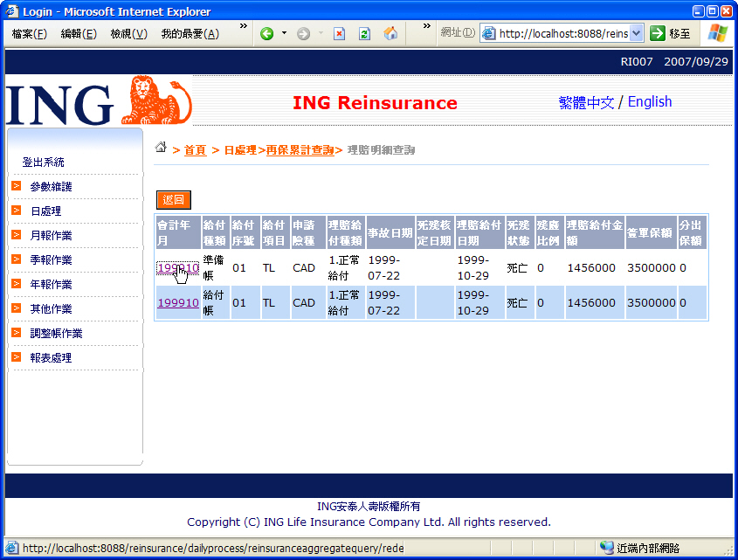Expand 季報作業 sidebar arrow icon
Image resolution: width=738 pixels, height=560 pixels.
[x=16, y=259]
